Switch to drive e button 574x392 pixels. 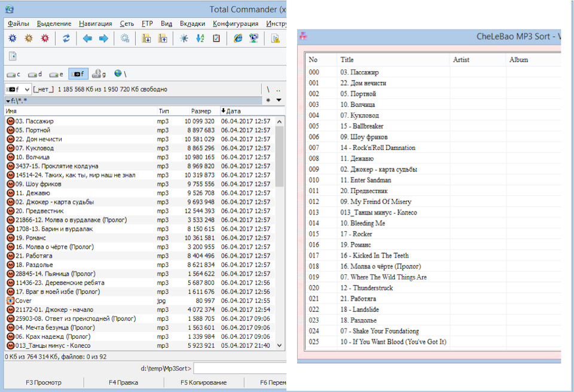(56, 74)
